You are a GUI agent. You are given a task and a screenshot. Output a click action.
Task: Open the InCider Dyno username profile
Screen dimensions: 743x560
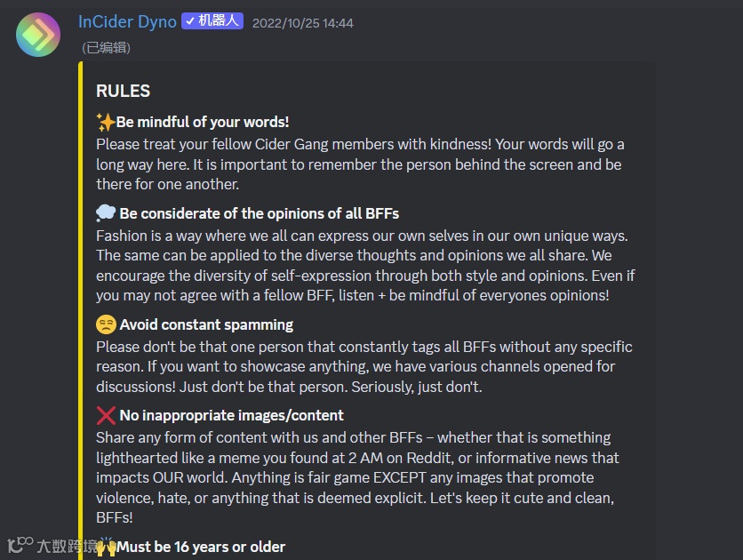(x=127, y=22)
